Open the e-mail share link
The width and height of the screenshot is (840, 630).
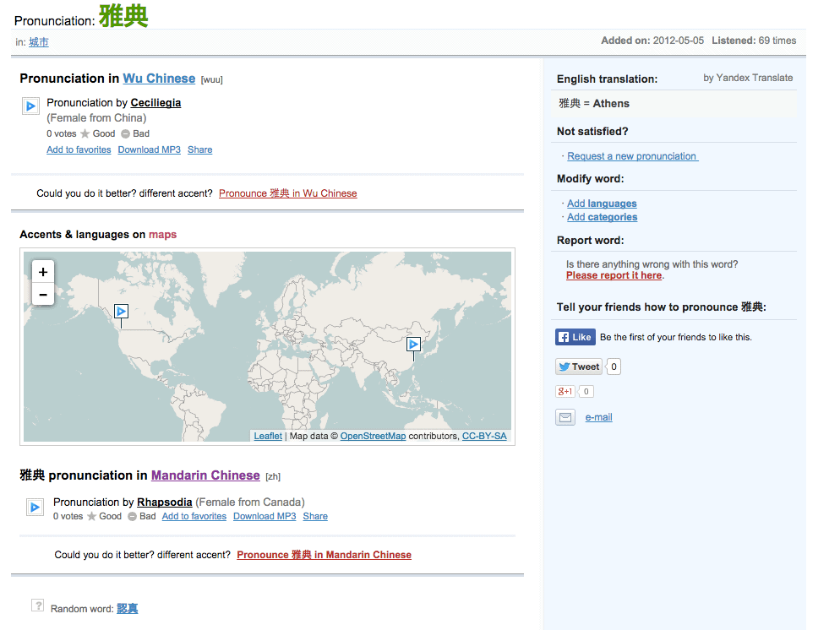(598, 417)
